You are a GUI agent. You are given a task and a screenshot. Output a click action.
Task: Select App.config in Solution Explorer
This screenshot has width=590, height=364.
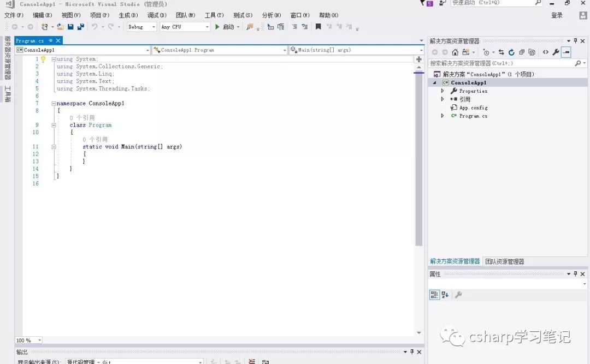473,108
